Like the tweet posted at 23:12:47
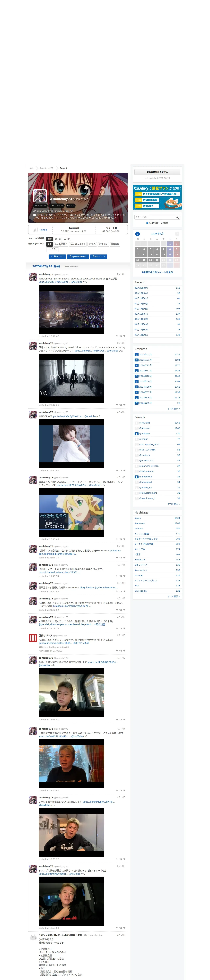Image resolution: width=210 pixels, height=980 pixels. (124, 336)
